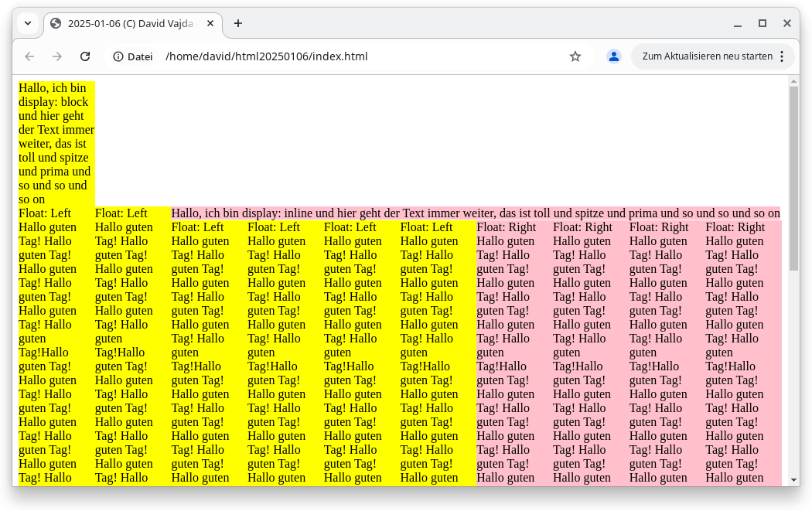Open the tab search chevron dropdown
The height and width of the screenshot is (511, 812).
[27, 23]
